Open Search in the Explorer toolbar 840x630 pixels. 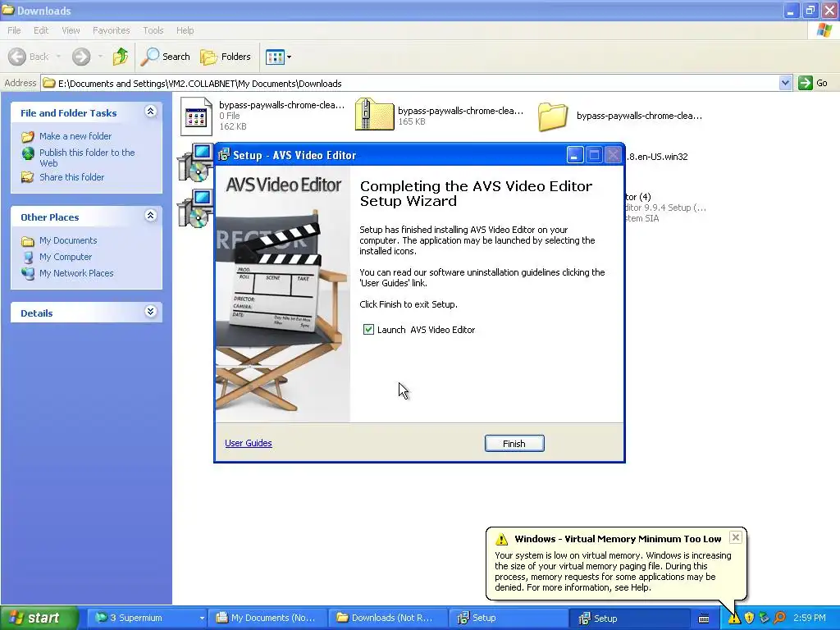click(x=165, y=57)
